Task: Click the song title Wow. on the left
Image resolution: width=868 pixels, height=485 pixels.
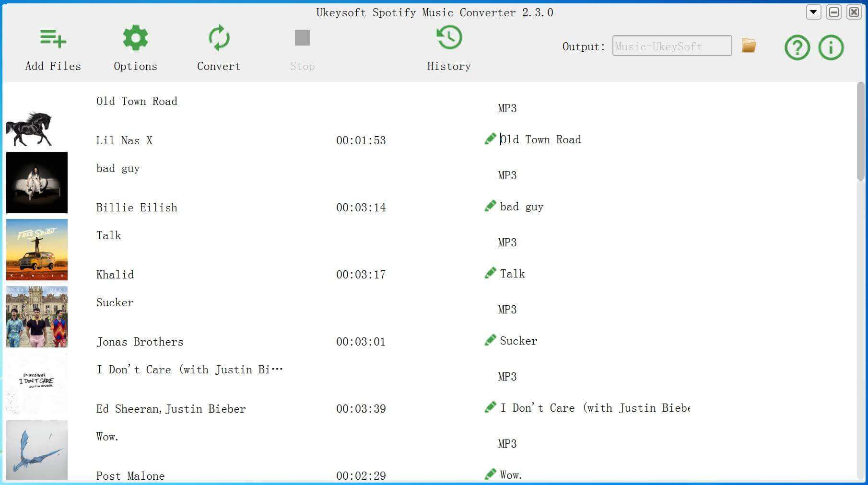Action: click(107, 437)
